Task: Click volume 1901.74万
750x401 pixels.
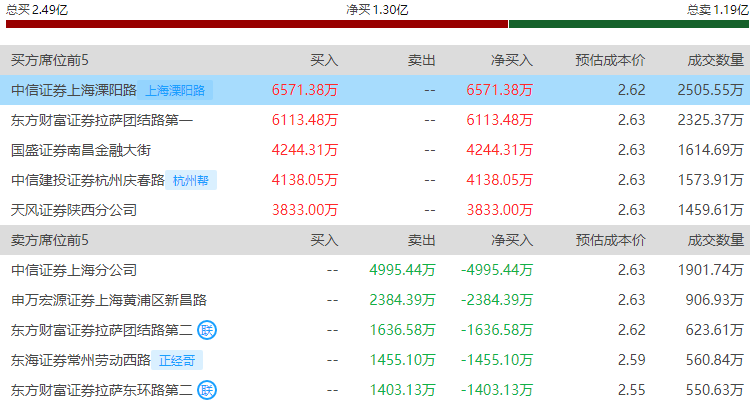Action: pyautogui.click(x=711, y=270)
